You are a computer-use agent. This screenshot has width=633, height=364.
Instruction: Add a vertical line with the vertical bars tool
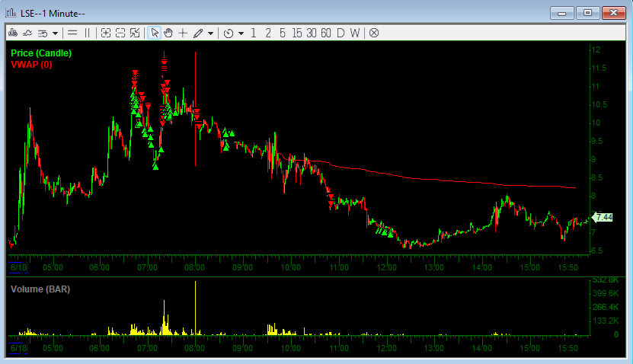(x=87, y=33)
